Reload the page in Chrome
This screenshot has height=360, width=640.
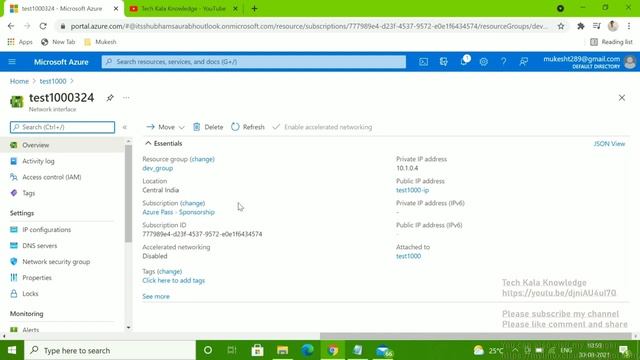pyautogui.click(x=43, y=26)
